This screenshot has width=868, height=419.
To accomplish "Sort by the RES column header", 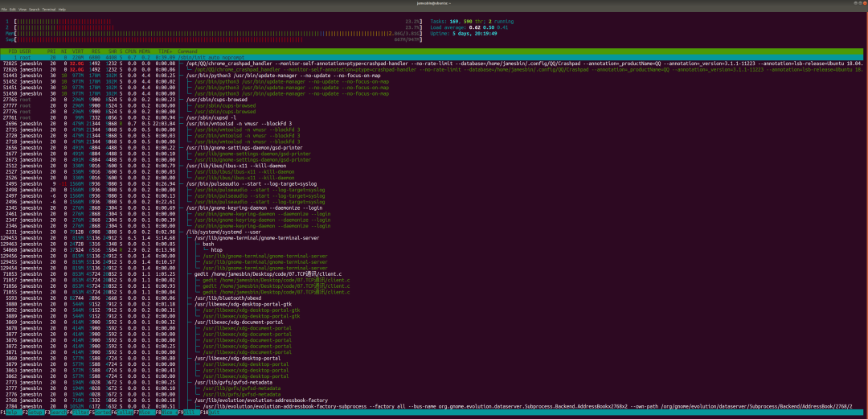I will click(96, 51).
